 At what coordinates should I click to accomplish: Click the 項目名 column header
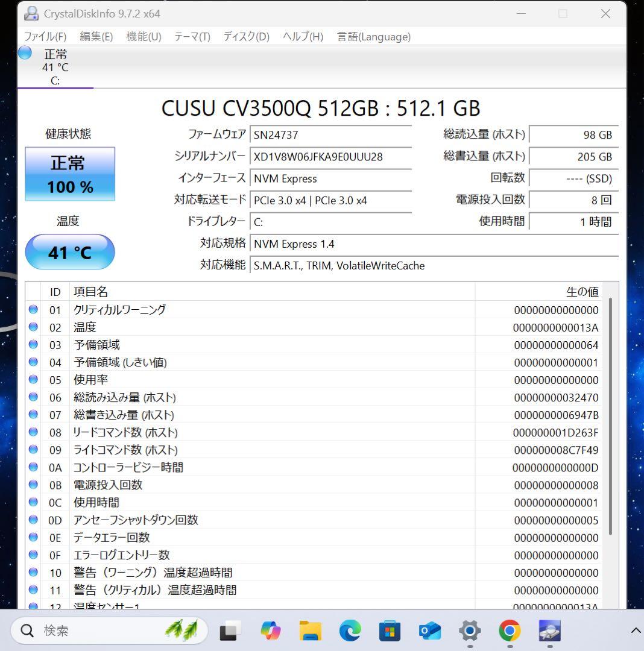pyautogui.click(x=272, y=292)
